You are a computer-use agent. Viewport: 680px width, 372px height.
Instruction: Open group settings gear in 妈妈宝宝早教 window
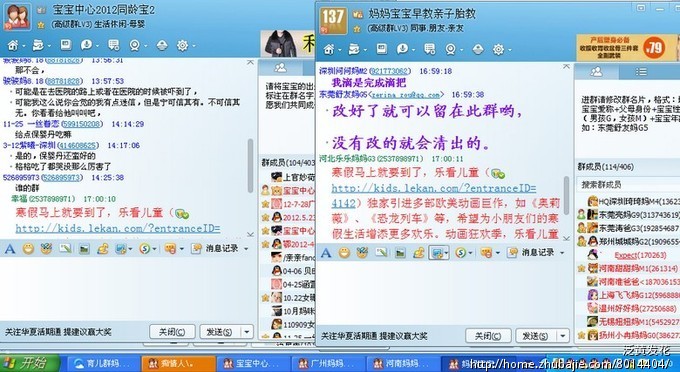pyautogui.click(x=498, y=49)
